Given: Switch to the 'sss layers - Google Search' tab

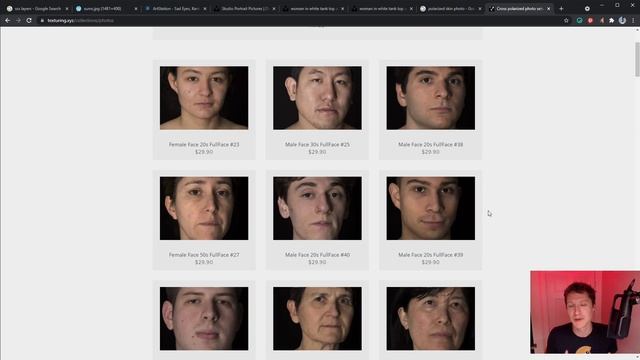Looking at the screenshot, I should coord(38,9).
